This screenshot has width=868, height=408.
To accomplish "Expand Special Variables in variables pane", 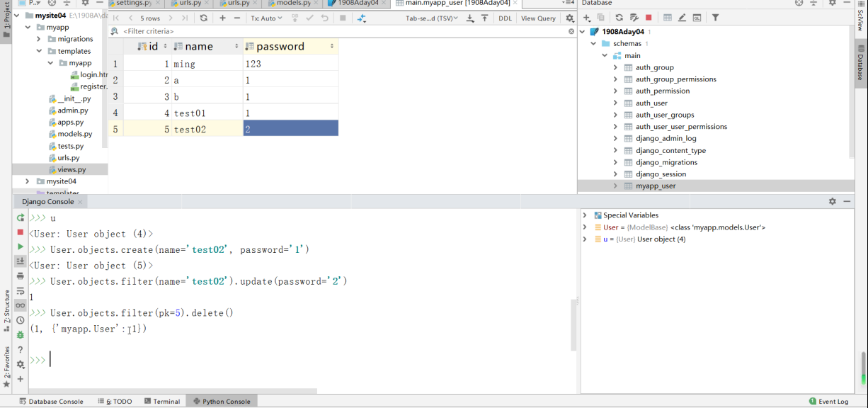I will click(x=585, y=215).
